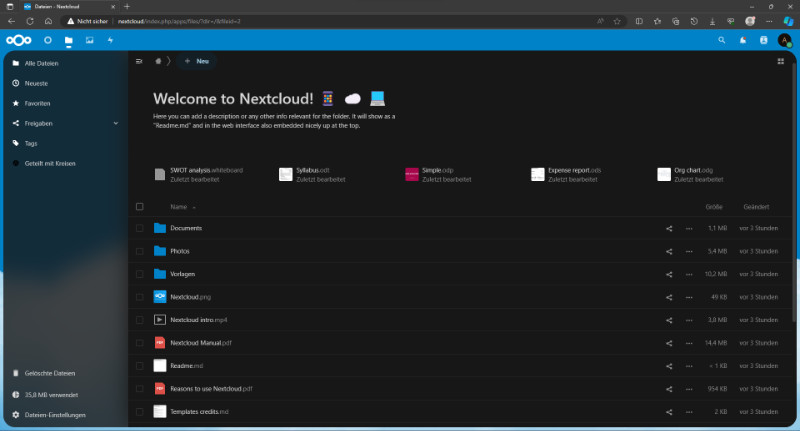Open the contacts menu icon
Image resolution: width=800 pixels, height=431 pixels.
(764, 40)
